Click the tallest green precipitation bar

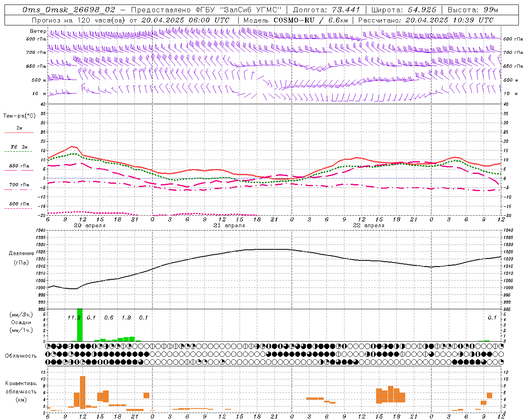coord(80,325)
